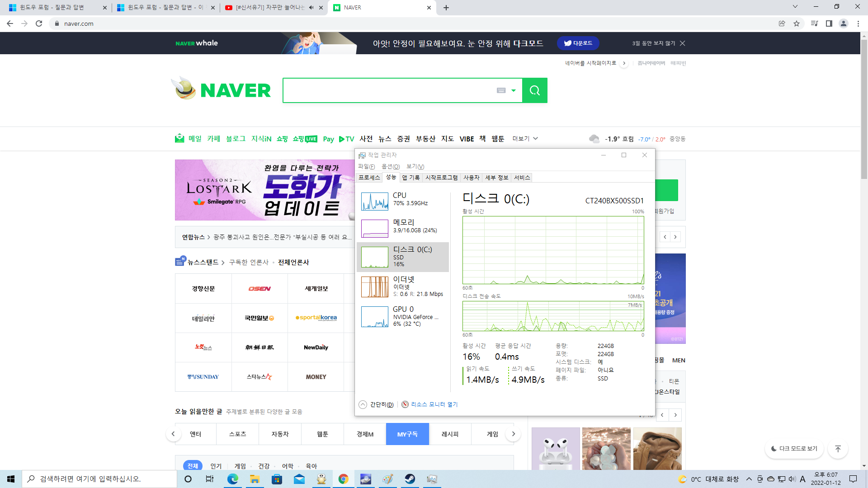This screenshot has height=488, width=868.
Task: Open the 카페 link in Naver menu
Action: tap(213, 139)
